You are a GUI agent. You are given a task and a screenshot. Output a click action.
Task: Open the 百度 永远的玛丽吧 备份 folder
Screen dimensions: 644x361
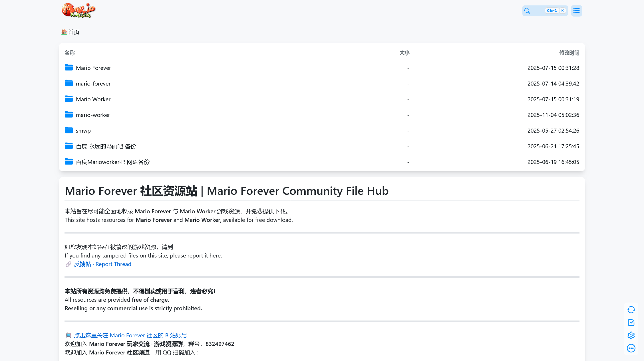point(106,146)
